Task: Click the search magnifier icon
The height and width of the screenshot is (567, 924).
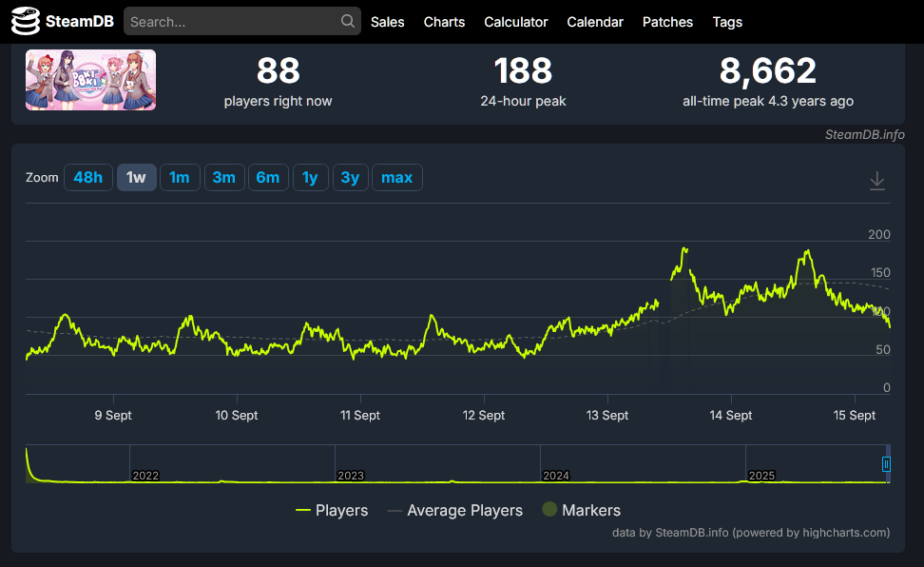Action: pyautogui.click(x=348, y=21)
